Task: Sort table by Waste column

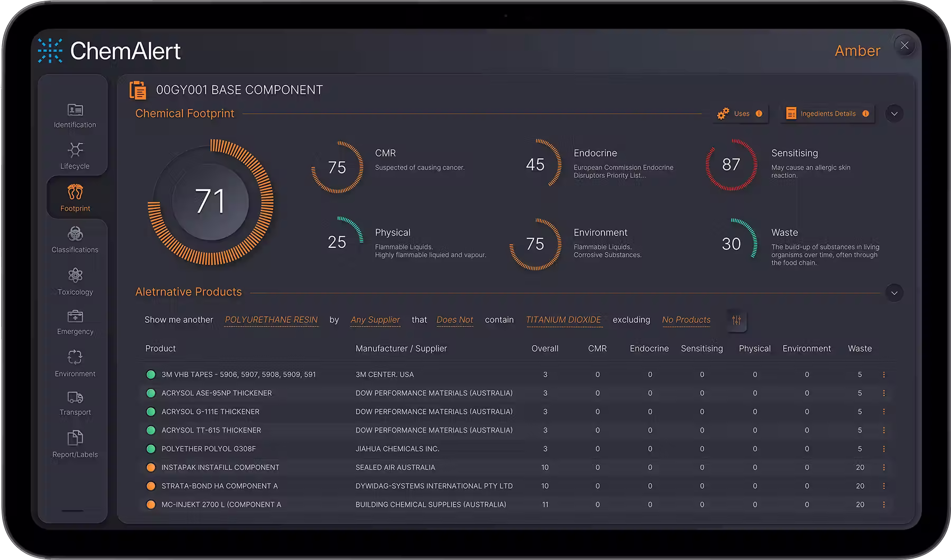Action: pos(860,349)
